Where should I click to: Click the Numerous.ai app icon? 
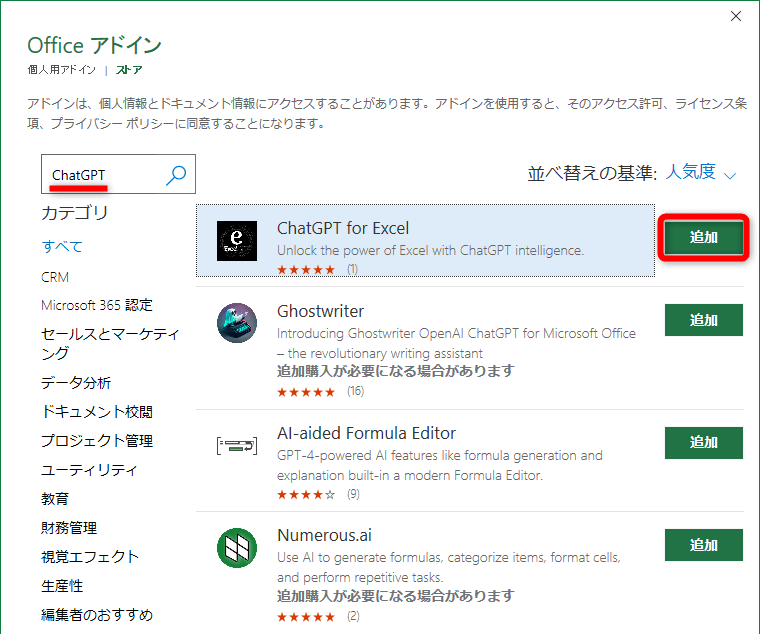coord(237,548)
